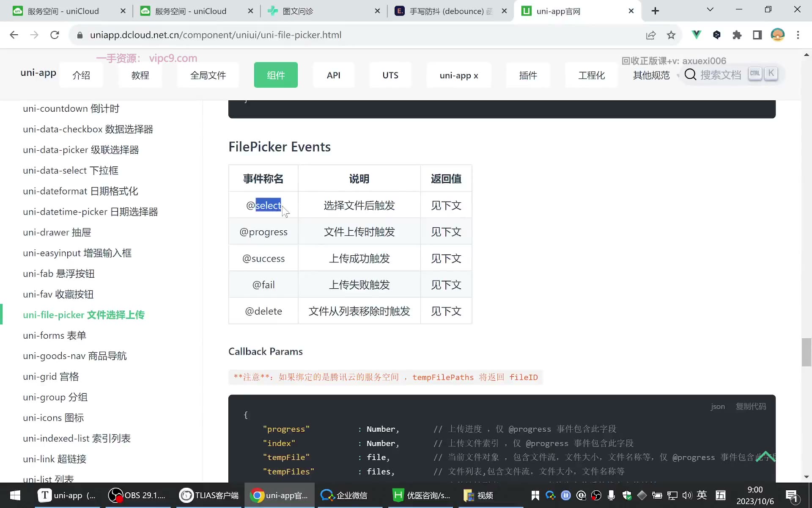Open uni-dateformat 日期格式化 in sidebar

tap(80, 191)
